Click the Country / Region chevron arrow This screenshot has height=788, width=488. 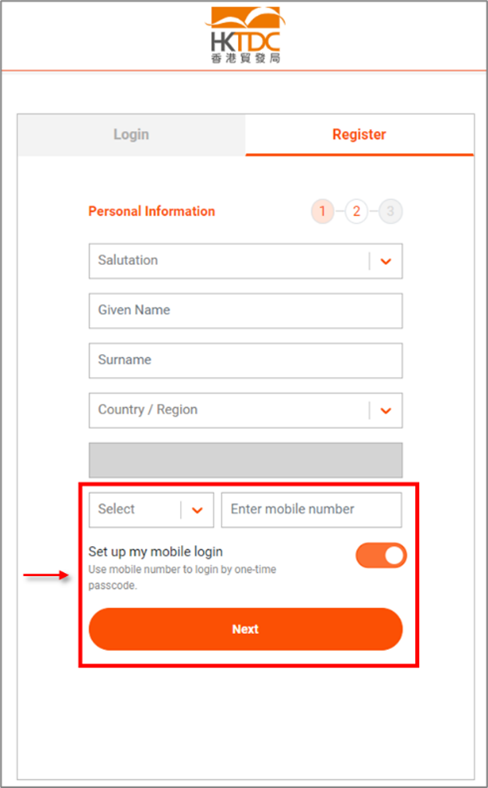point(386,411)
